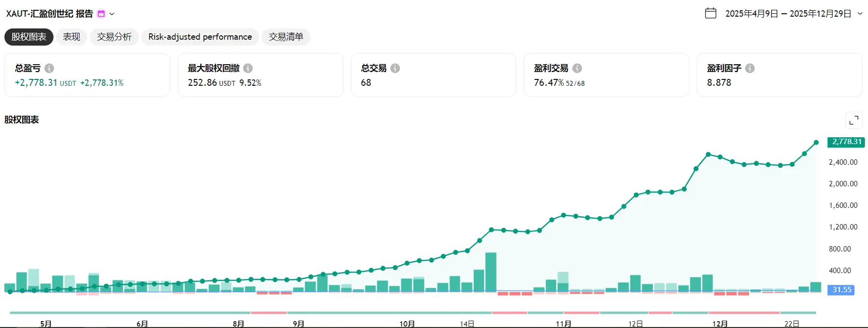Click the 1,600.00 axis label

[843, 205]
